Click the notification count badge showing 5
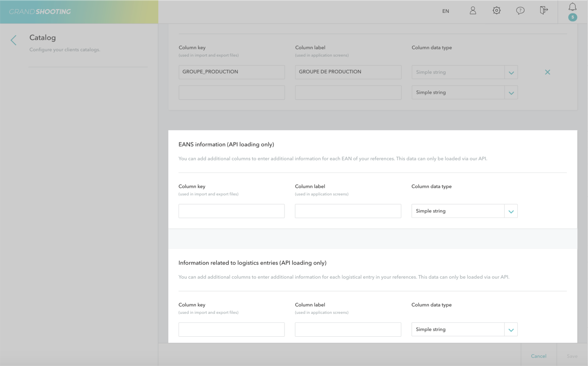The width and height of the screenshot is (588, 366). (x=572, y=17)
